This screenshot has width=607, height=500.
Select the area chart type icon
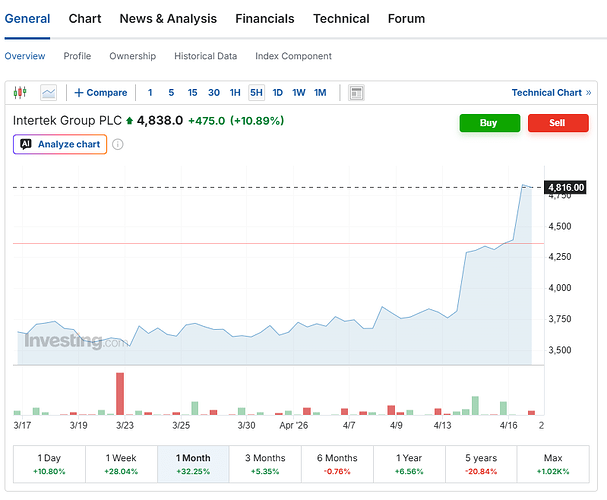[48, 92]
